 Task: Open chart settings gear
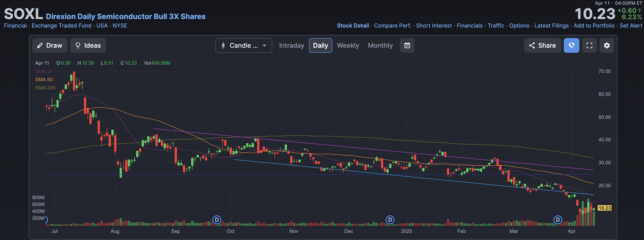(607, 45)
